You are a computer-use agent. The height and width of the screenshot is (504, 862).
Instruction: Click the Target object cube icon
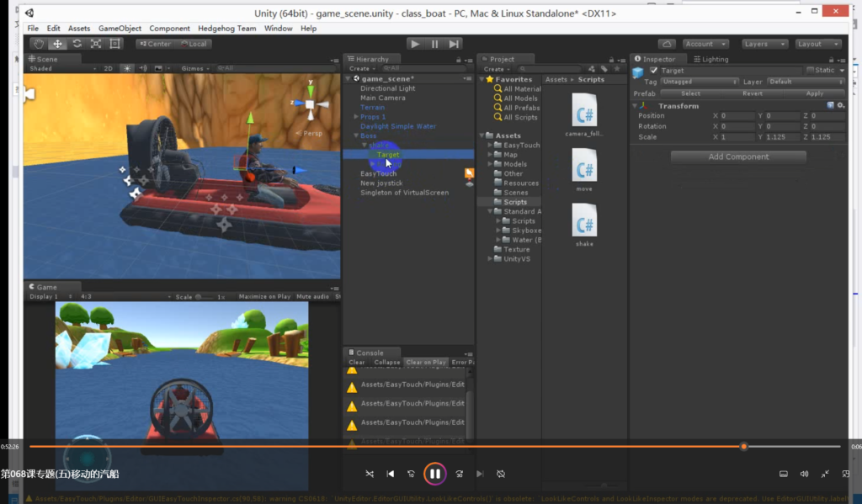pyautogui.click(x=638, y=72)
